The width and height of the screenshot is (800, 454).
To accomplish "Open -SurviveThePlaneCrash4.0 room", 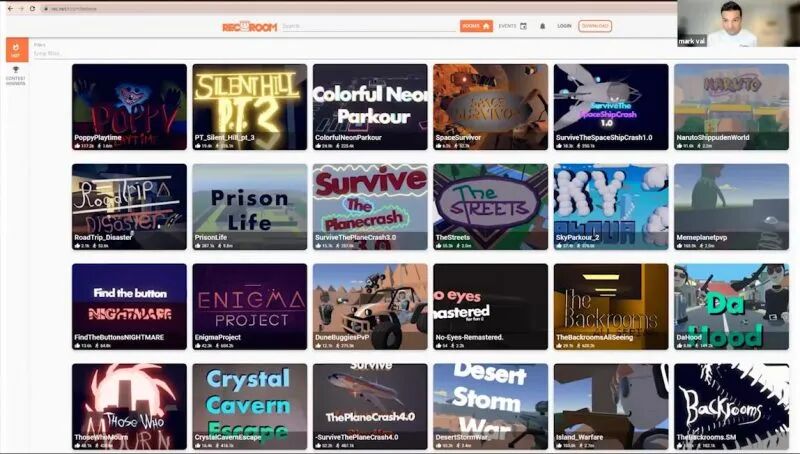I will coord(370,407).
